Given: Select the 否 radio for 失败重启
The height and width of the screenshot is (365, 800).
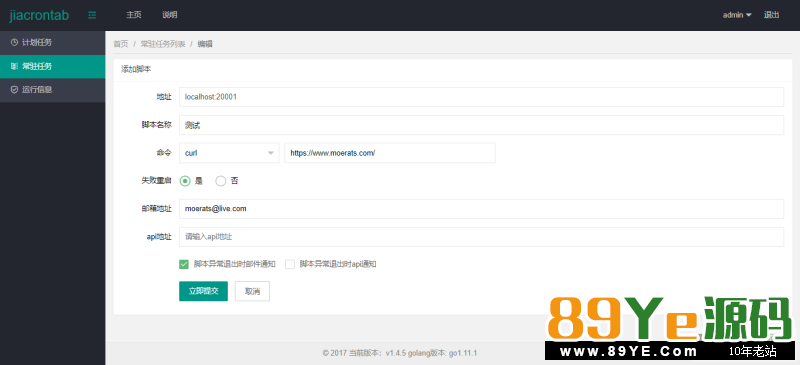Looking at the screenshot, I should point(220,181).
